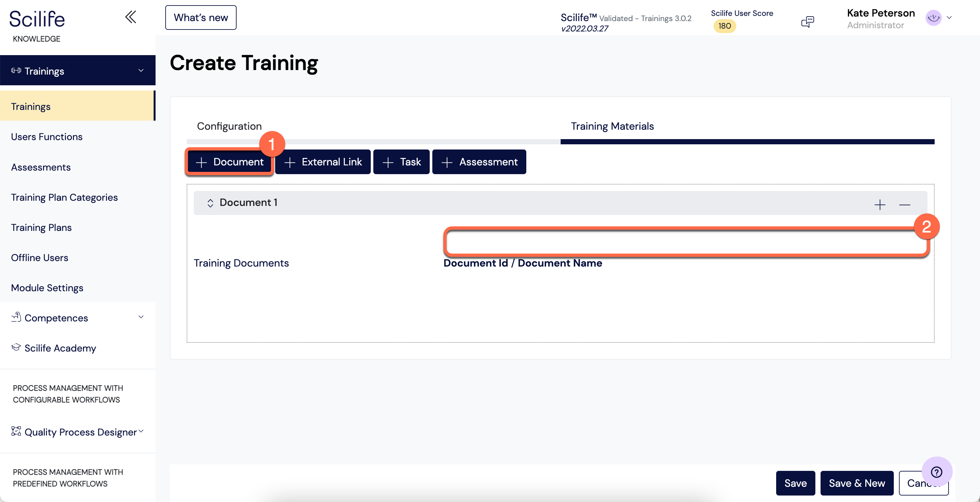Screen dimensions: 980x502
Task: Add a Task material
Action: coord(401,162)
